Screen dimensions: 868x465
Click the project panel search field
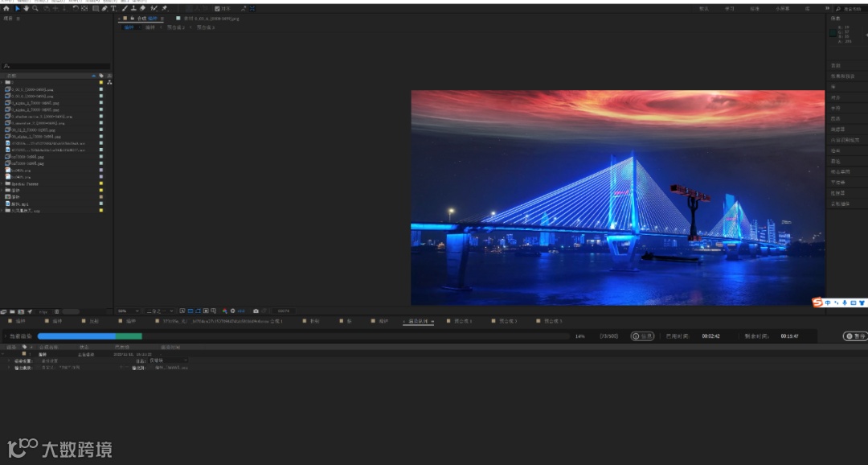coord(56,66)
